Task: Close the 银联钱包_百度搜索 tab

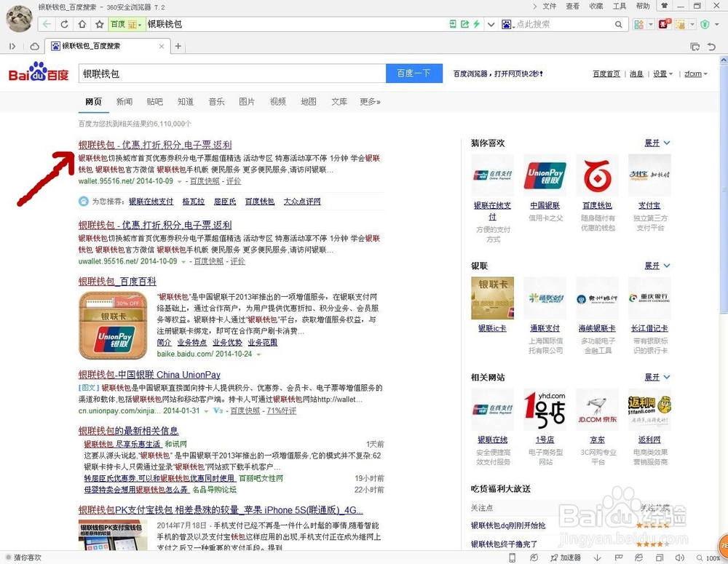Action: (161, 46)
